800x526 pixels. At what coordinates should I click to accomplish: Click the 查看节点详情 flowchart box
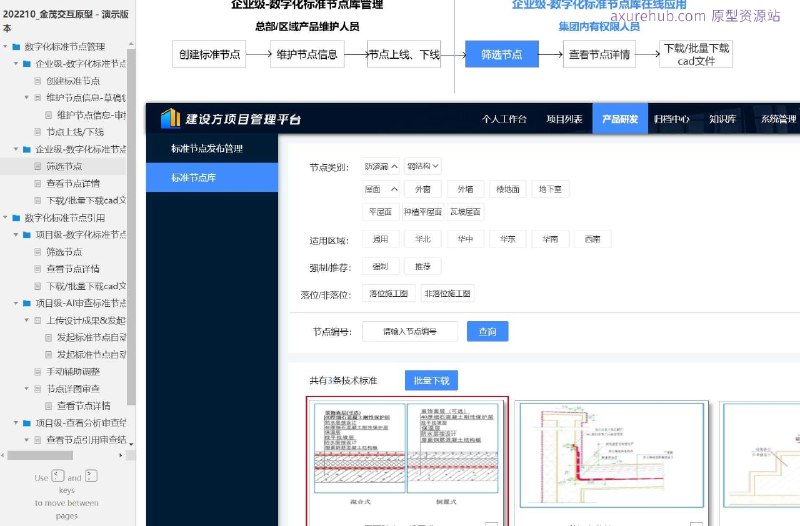(x=599, y=54)
